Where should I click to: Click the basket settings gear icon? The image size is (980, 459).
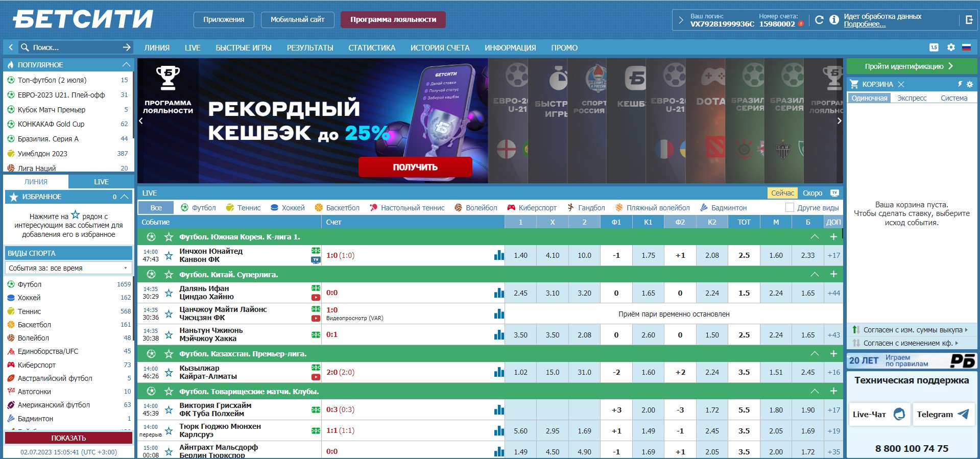pos(970,84)
